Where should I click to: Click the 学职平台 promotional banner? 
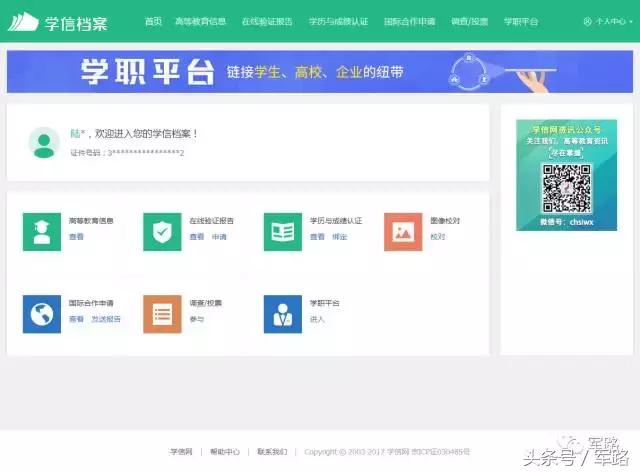[320, 72]
